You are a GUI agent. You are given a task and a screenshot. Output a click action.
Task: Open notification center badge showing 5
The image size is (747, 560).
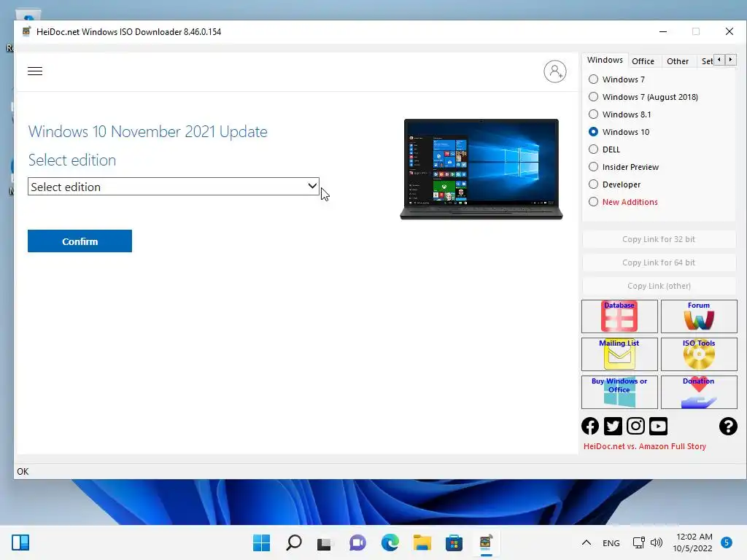click(727, 542)
